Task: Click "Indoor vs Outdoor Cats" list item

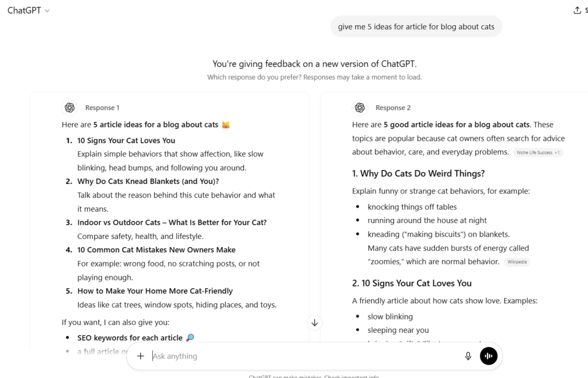Action: click(x=172, y=222)
